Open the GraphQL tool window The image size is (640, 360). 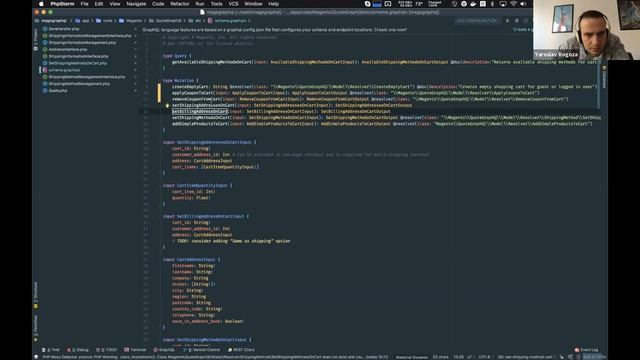[x=164, y=350]
